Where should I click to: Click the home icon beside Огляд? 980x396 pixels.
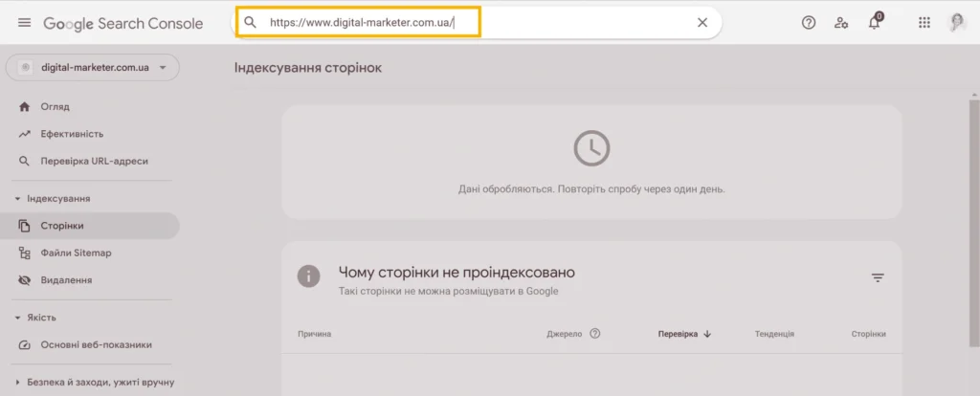[24, 107]
